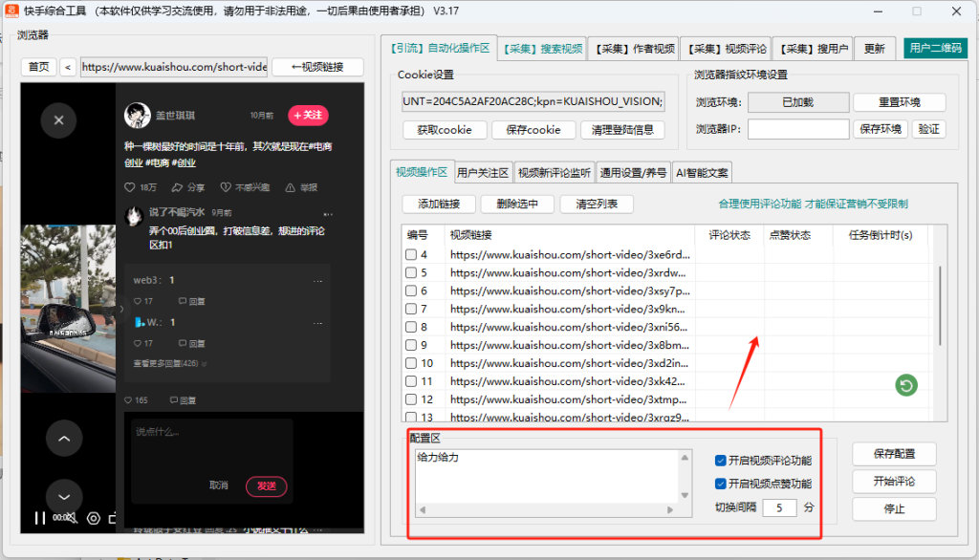Viewport: 979px width, 560px height.
Task: Open the player settings gear icon
Action: click(x=93, y=517)
